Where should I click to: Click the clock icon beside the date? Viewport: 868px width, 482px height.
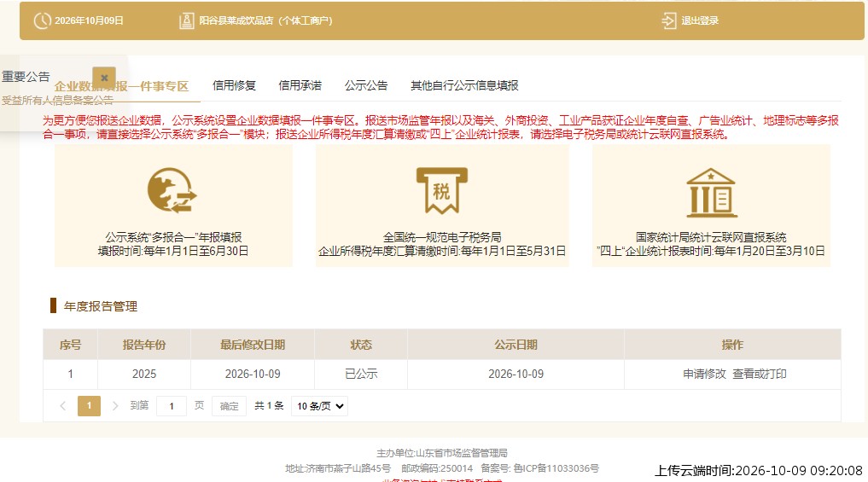point(42,20)
